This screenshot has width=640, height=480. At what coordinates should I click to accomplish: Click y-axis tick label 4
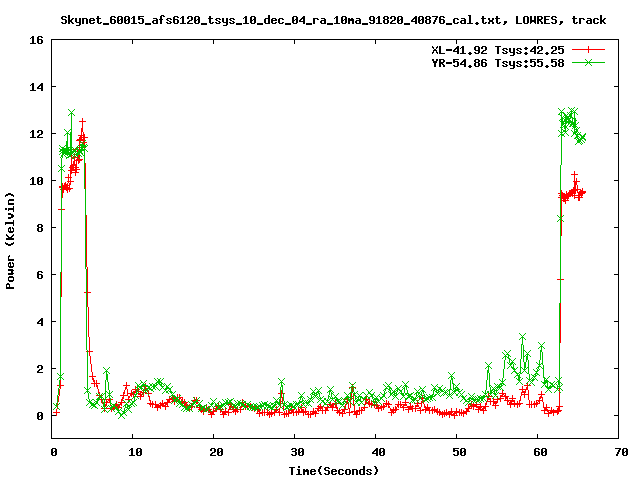click(x=40, y=322)
